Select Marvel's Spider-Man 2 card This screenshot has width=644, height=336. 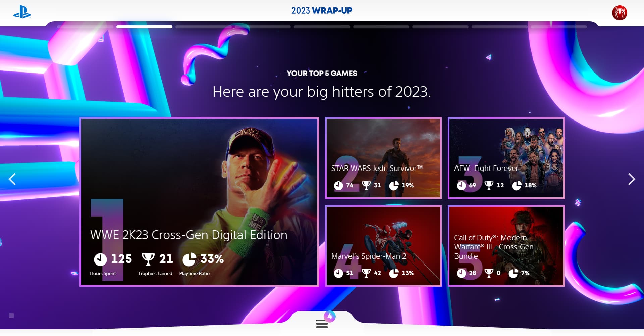click(x=383, y=246)
